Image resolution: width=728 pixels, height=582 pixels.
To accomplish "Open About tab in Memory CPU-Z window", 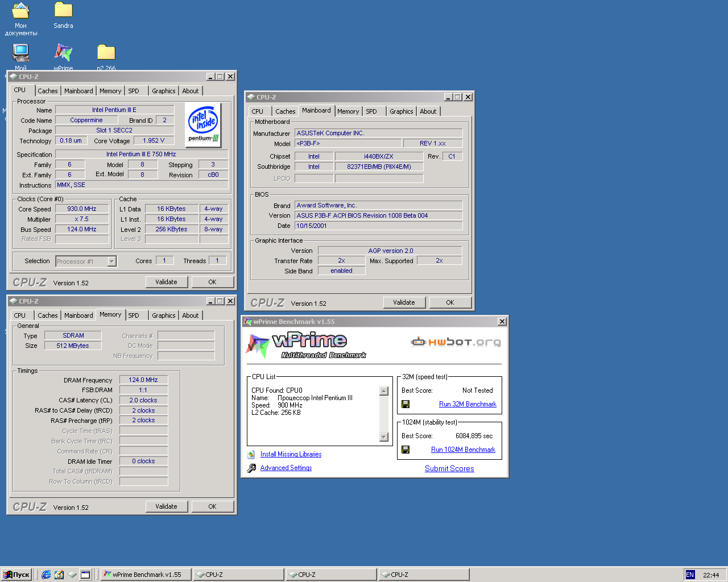I will [191, 315].
